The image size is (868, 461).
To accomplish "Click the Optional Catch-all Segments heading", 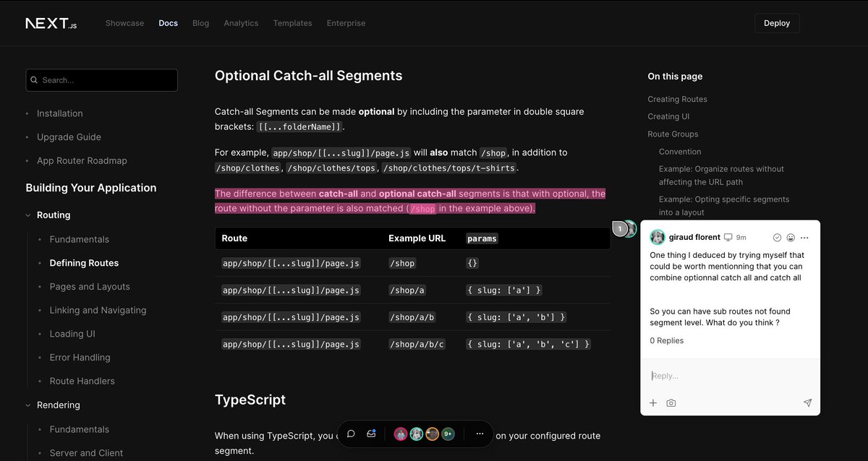I will [x=308, y=76].
